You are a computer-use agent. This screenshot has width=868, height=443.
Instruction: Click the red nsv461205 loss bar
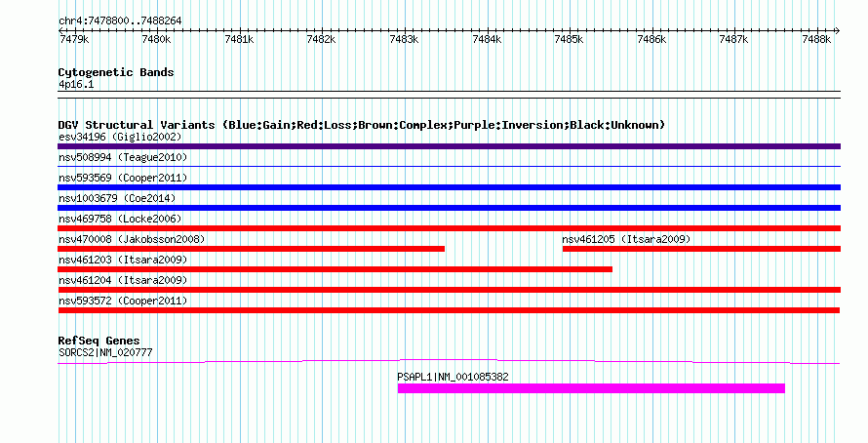pos(701,249)
